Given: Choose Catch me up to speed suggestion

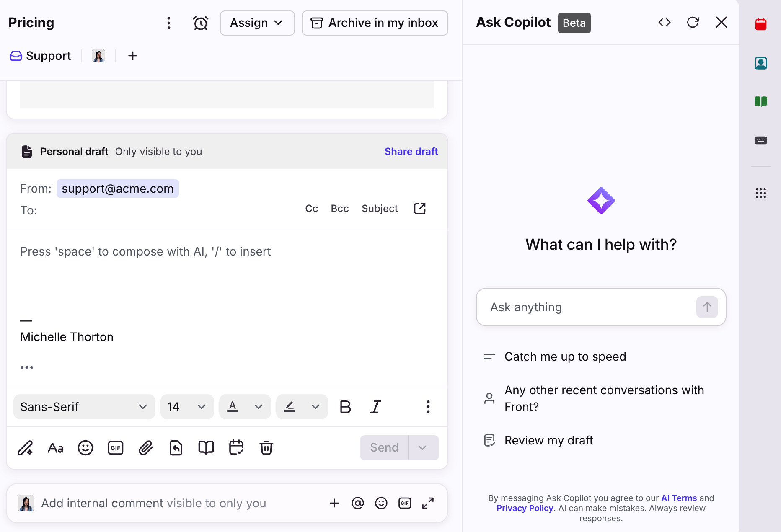Looking at the screenshot, I should 565,356.
